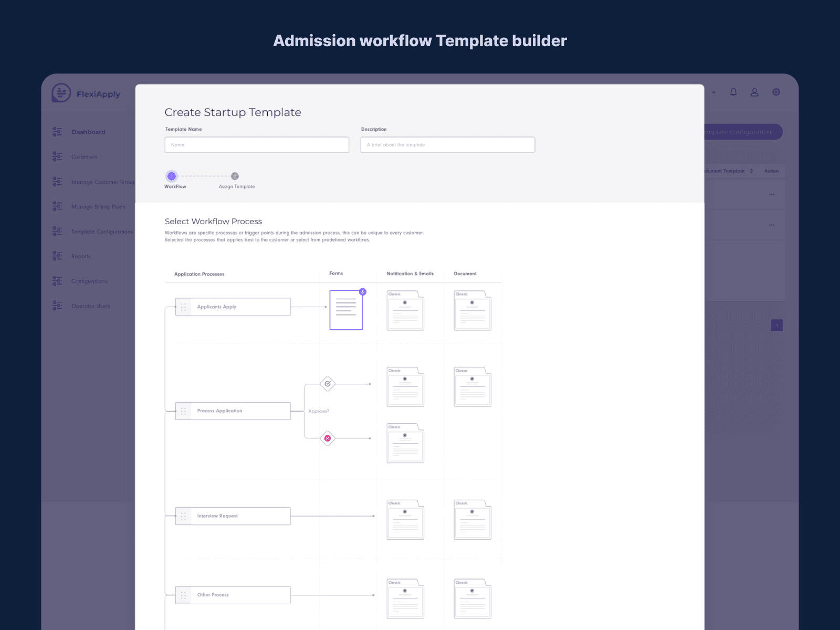Grab the Process Application drag handle
Screen dimensions: 840x630
pos(183,411)
